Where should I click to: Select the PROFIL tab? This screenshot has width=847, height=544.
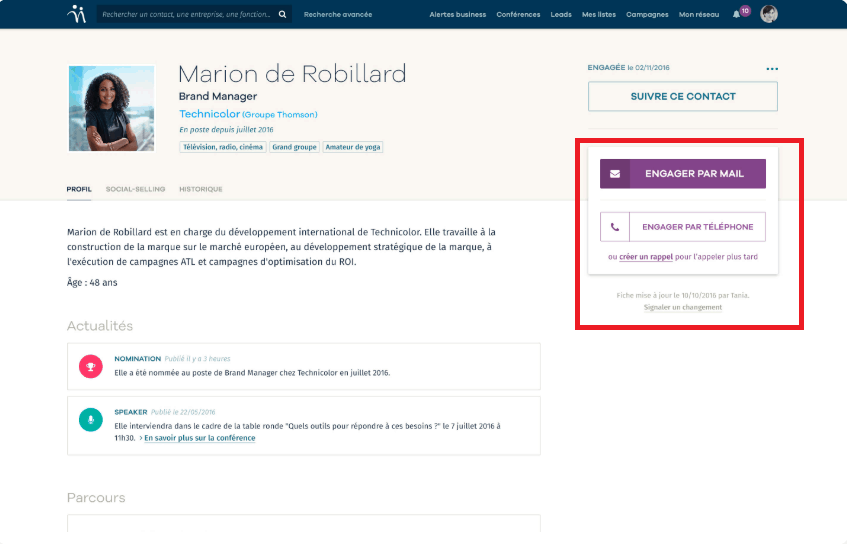pos(79,189)
